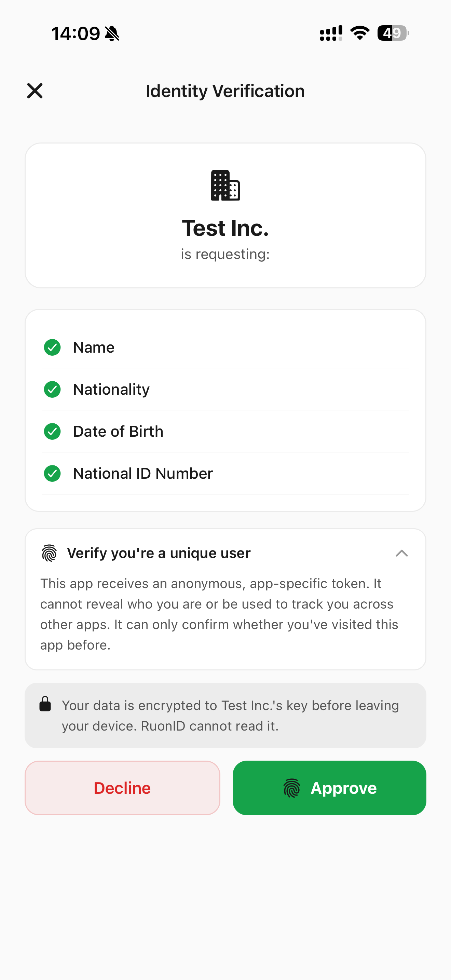The height and width of the screenshot is (980, 451).
Task: Tap the fingerprint icon inside the Approve button
Action: point(292,788)
